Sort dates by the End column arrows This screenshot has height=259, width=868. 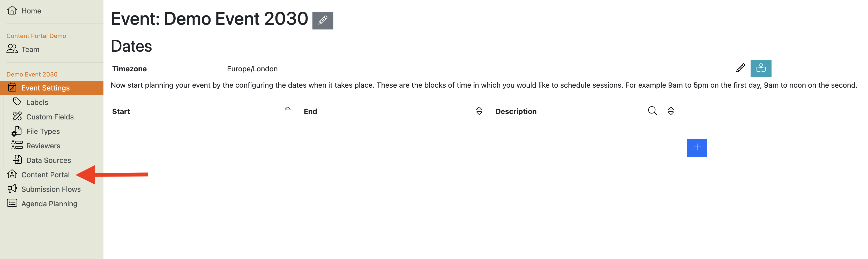point(479,111)
